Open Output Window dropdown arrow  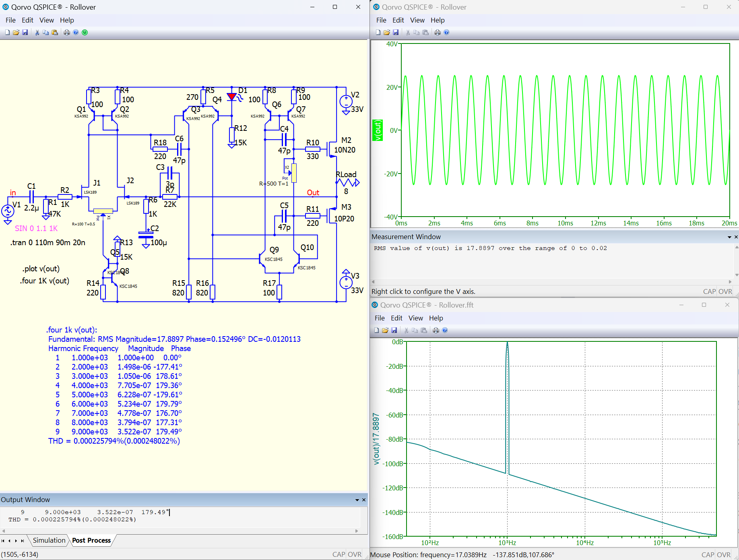357,500
